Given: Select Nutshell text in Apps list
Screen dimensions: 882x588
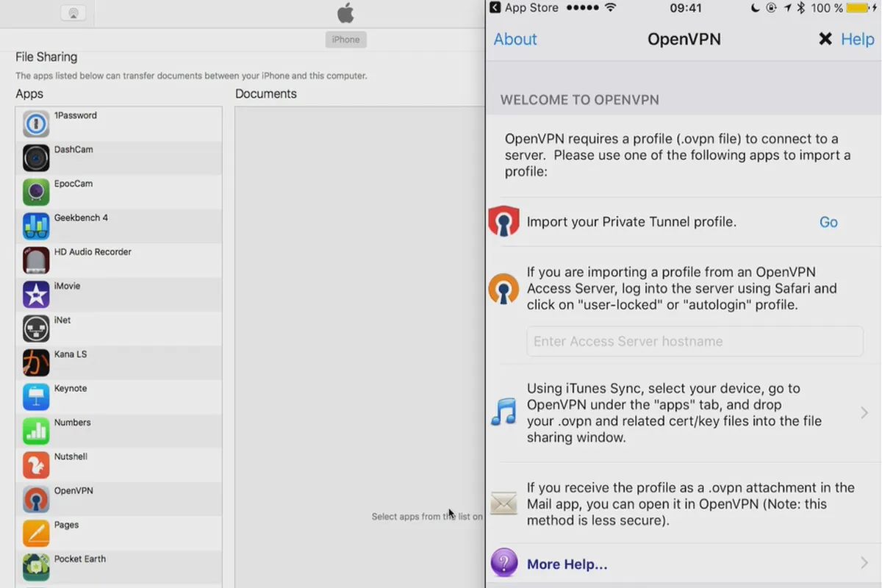Looking at the screenshot, I should coord(71,456).
